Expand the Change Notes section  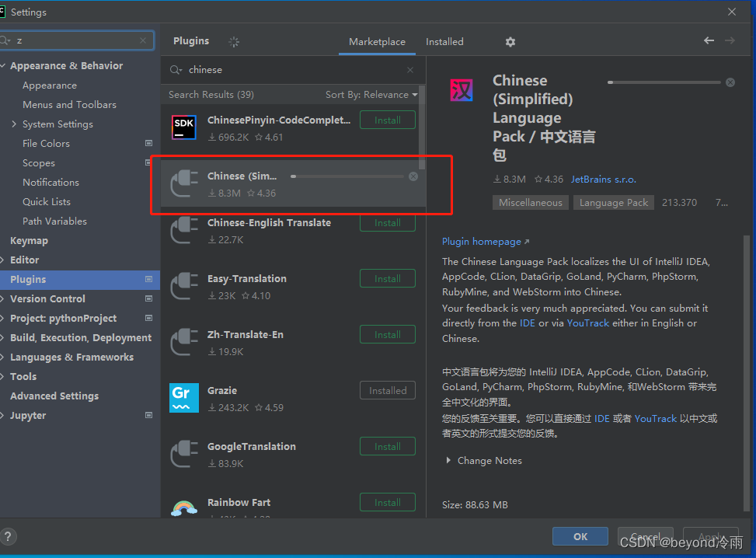[448, 461]
